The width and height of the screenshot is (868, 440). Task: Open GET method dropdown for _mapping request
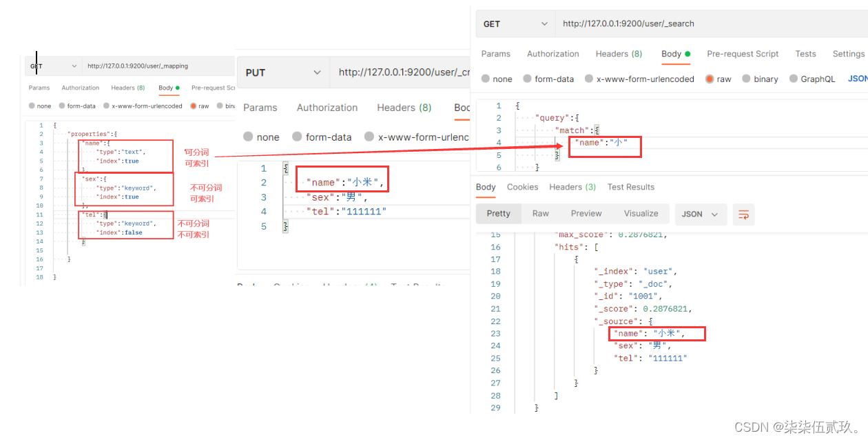53,66
